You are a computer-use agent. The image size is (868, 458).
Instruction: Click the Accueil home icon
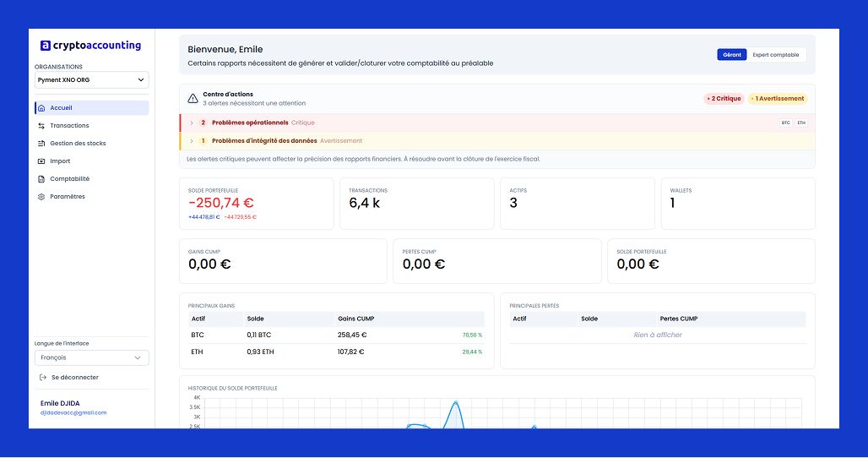41,108
